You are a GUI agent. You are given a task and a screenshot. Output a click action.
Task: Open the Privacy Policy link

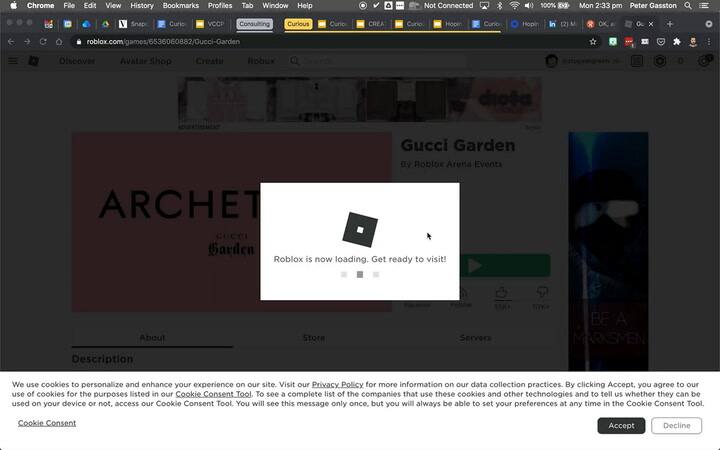tap(338, 384)
